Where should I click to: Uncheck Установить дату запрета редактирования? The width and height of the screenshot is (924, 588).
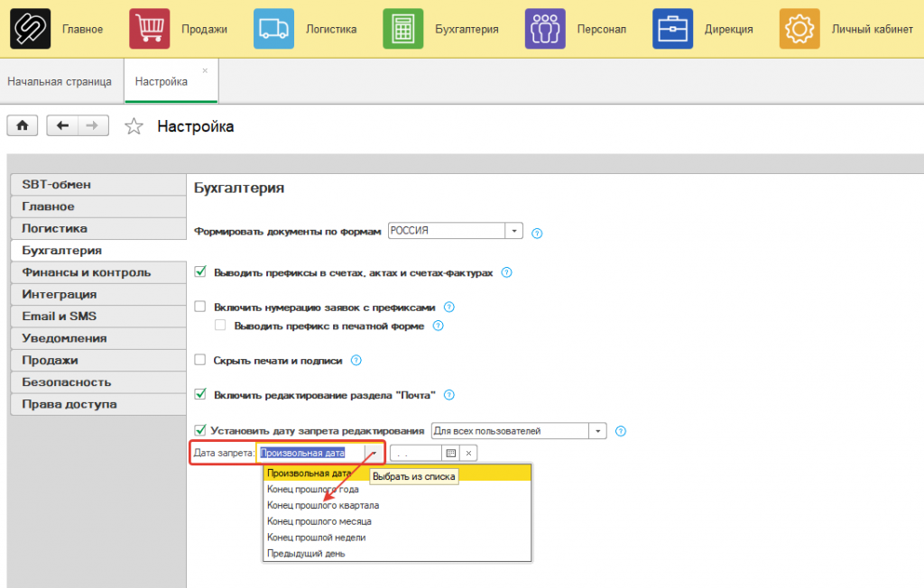coord(200,430)
